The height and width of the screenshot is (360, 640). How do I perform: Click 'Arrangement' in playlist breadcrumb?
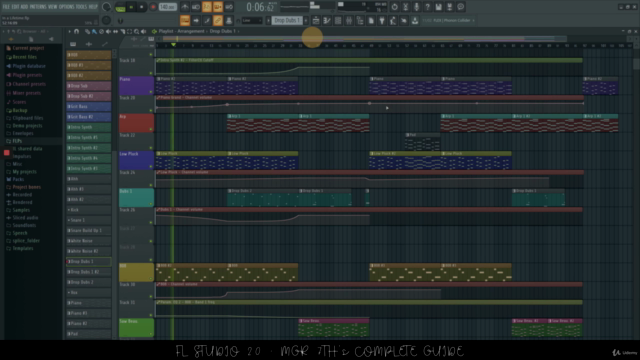click(191, 31)
